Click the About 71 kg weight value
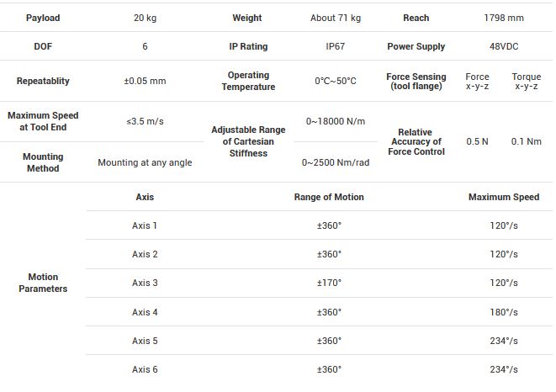The image size is (556, 392). coord(335,18)
